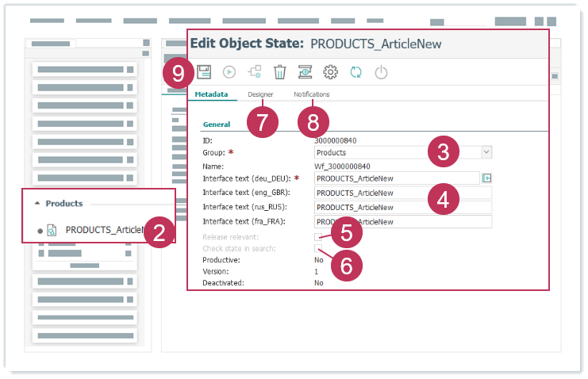Click the preview eye toolbar icon
The image size is (588, 379).
pyautogui.click(x=306, y=72)
